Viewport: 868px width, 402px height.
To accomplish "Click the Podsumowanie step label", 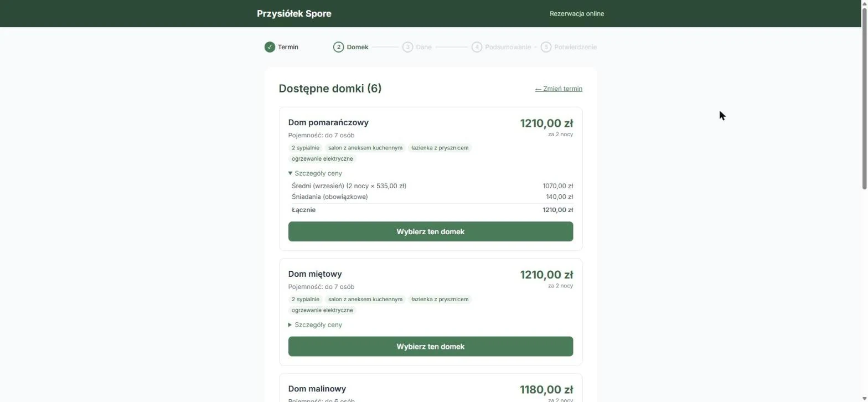I will (x=508, y=47).
